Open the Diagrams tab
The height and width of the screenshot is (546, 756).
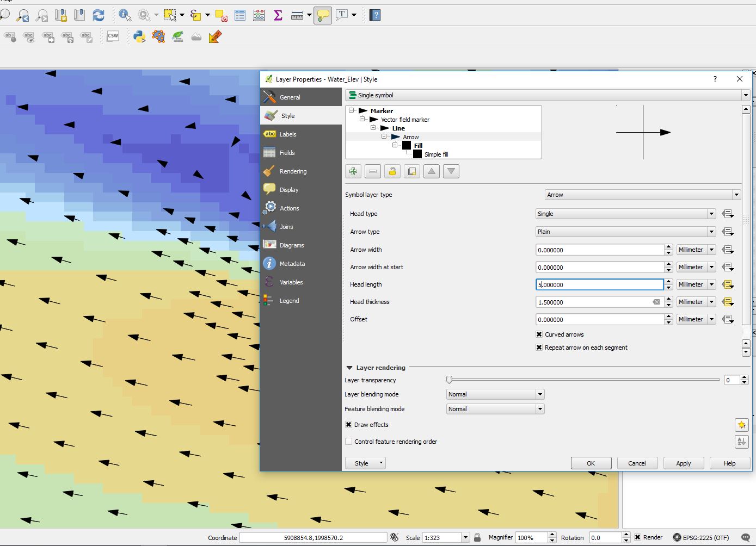tap(301, 245)
